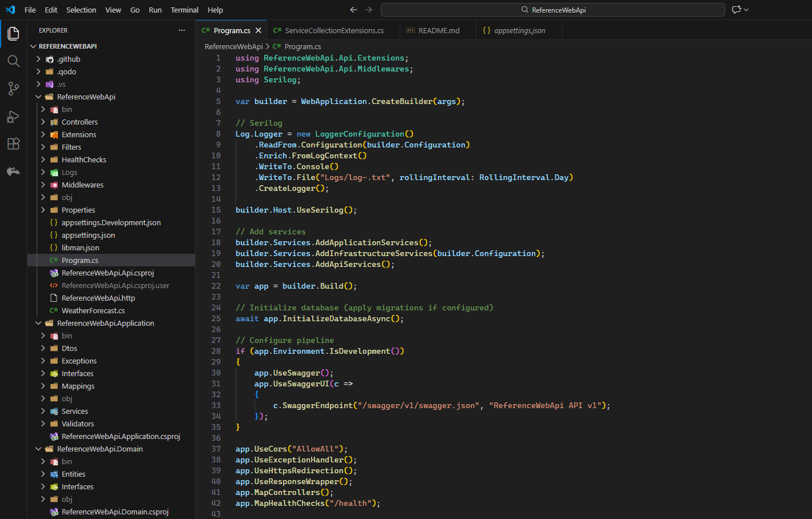This screenshot has height=519, width=812.
Task: Open Copilot chat dropdown arrow
Action: click(x=746, y=10)
